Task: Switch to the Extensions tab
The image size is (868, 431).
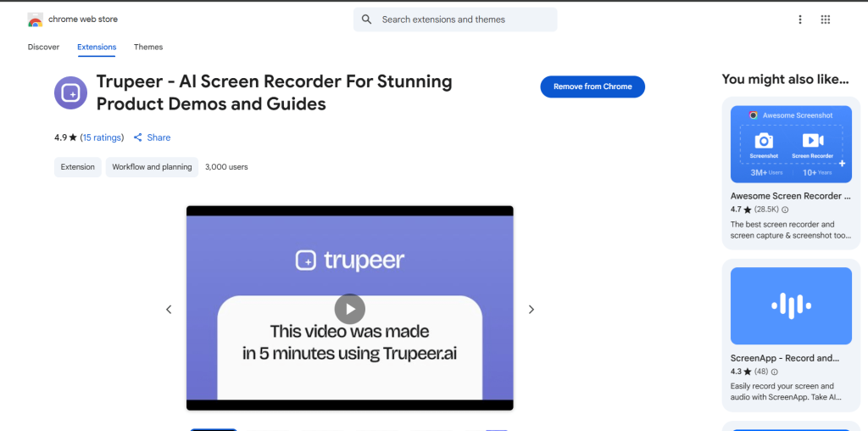Action: tap(97, 48)
